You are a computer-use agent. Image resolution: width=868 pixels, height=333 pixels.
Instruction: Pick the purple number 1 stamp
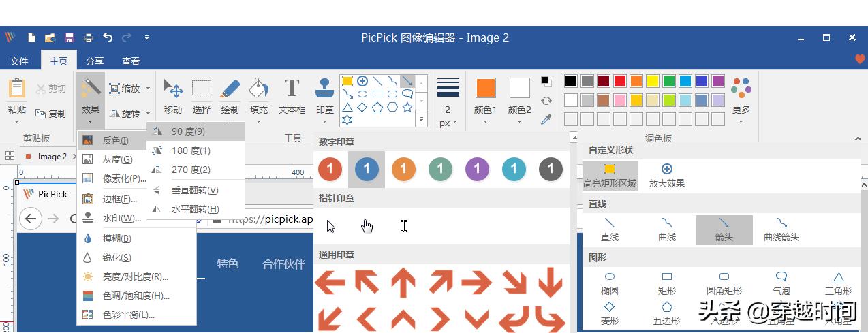pyautogui.click(x=477, y=169)
